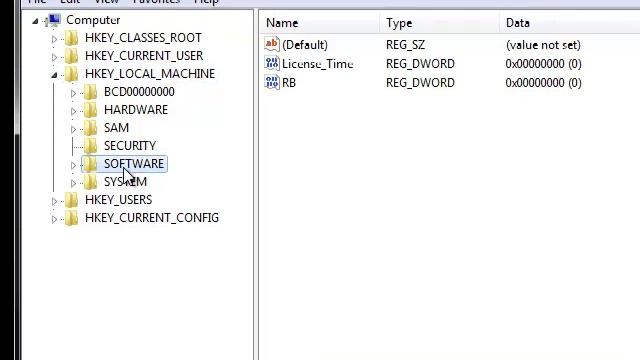The image size is (640, 360).
Task: Select the HKEY_USERS label
Action: pyautogui.click(x=118, y=200)
